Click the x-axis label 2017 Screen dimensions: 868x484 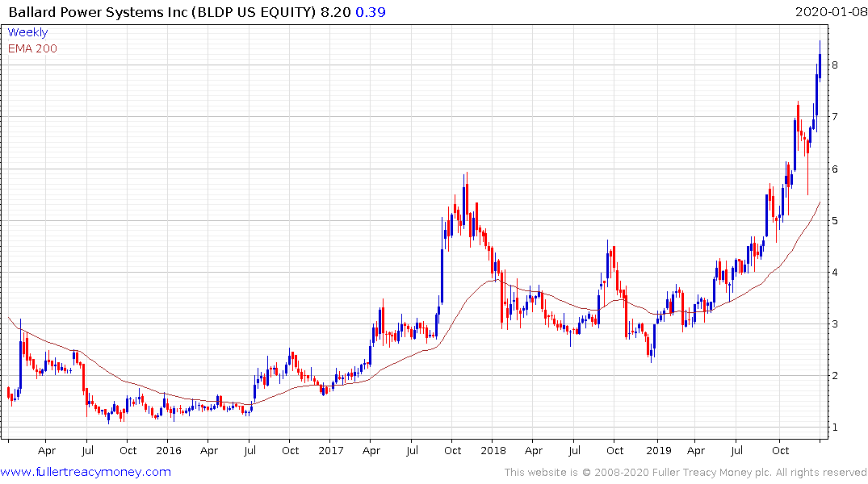(330, 450)
